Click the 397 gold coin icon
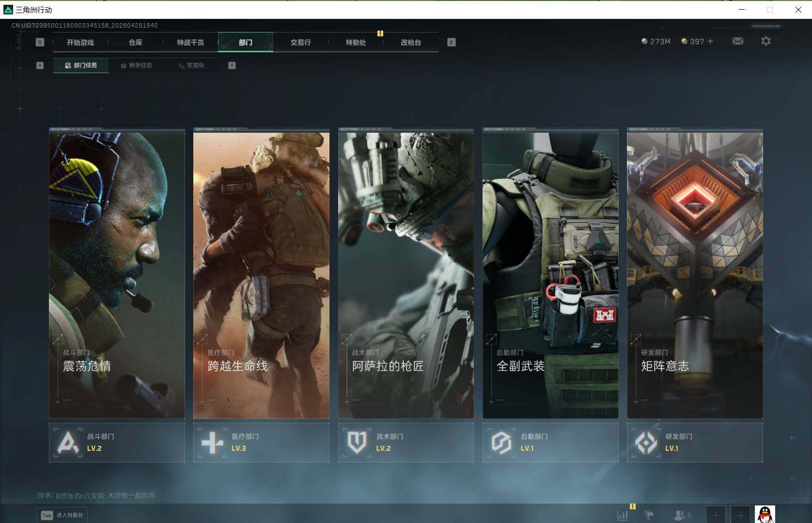The width and height of the screenshot is (812, 523). click(x=684, y=42)
